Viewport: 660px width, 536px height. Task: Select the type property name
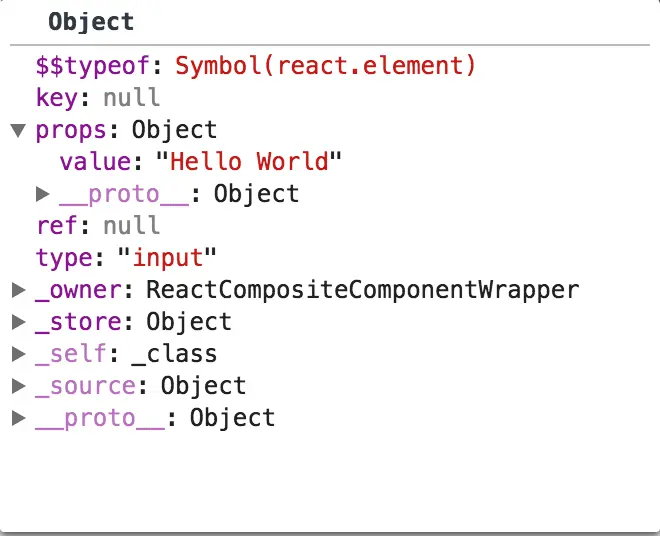pos(64,258)
